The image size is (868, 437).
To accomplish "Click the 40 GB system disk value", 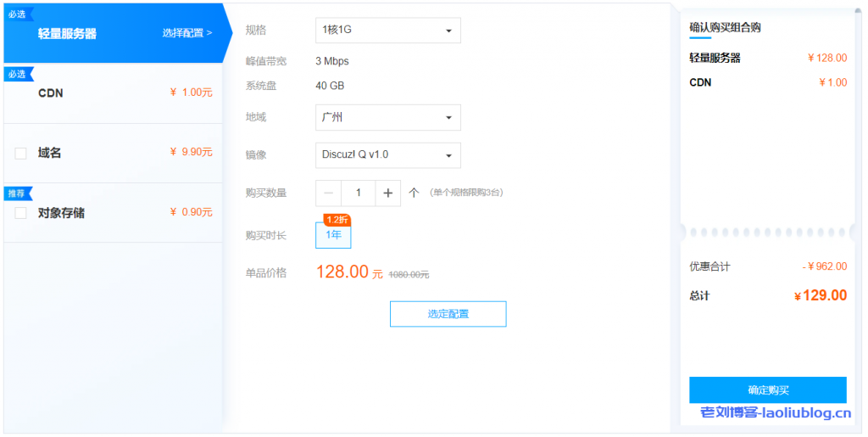I will pos(330,86).
